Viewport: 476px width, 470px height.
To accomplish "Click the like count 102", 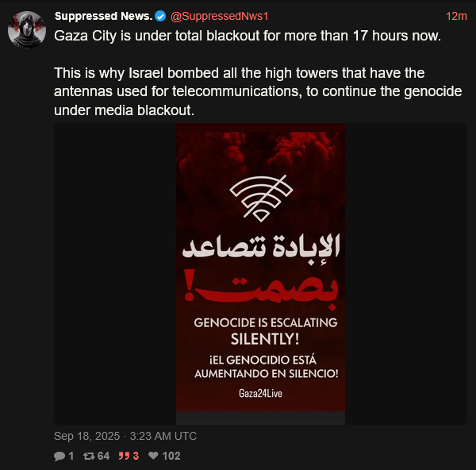I will (171, 456).
